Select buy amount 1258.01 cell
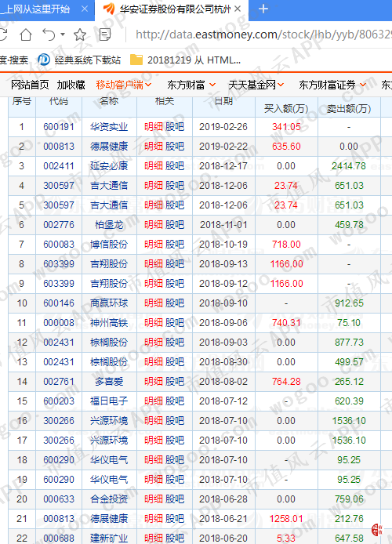Viewport: 392px width, 544px height. (286, 519)
